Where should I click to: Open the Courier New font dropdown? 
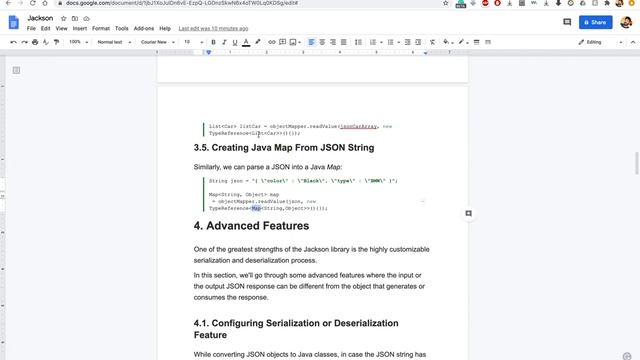pyautogui.click(x=158, y=42)
